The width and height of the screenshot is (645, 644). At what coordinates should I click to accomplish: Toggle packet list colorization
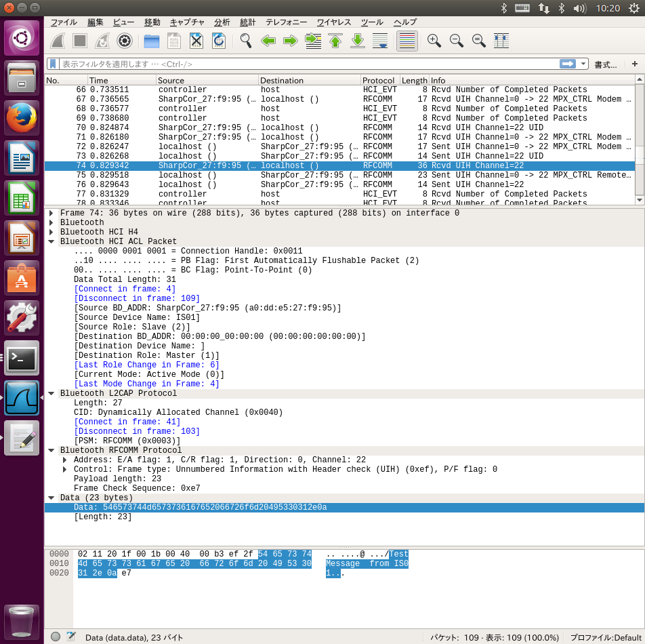tap(407, 41)
